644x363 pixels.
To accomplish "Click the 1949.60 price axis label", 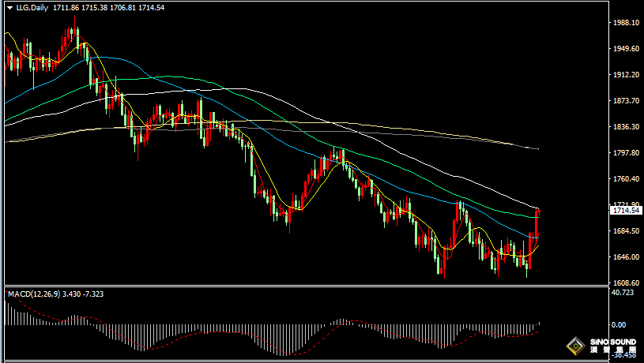I will (624, 49).
